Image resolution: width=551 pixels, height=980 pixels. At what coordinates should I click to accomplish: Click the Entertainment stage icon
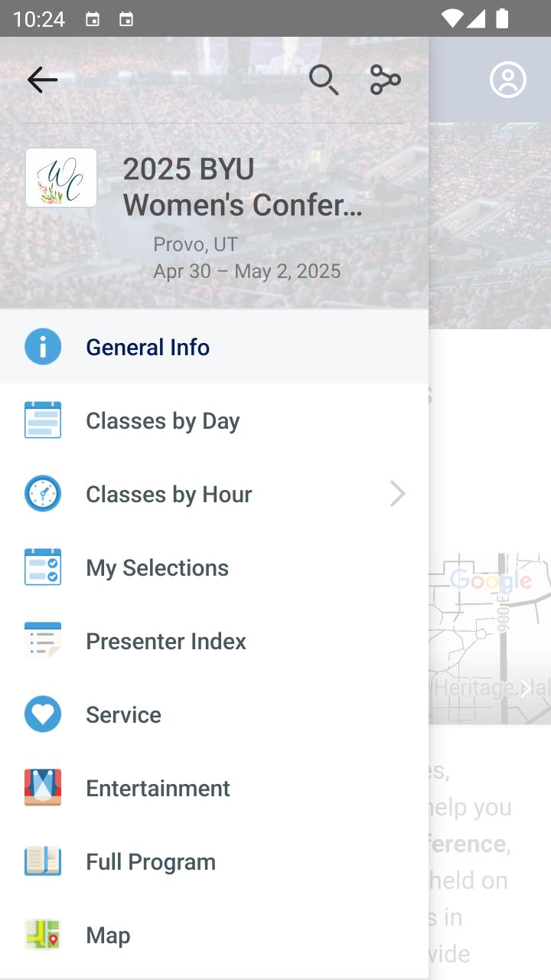[x=43, y=788]
